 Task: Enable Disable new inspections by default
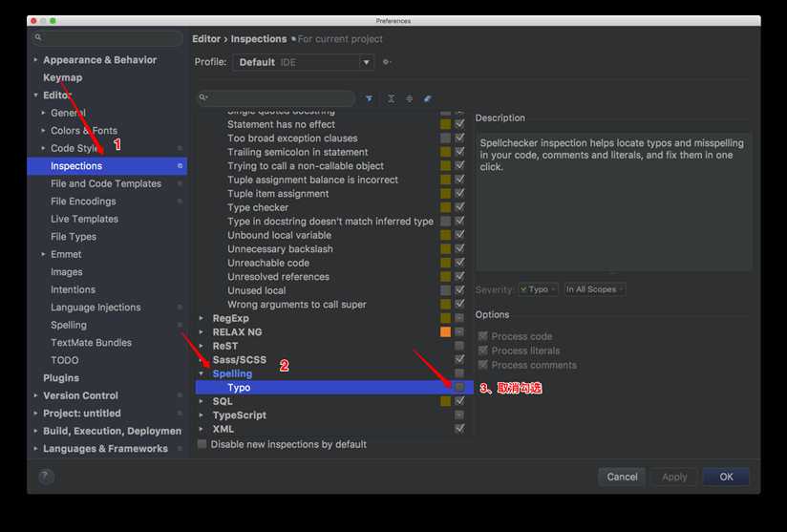point(202,444)
